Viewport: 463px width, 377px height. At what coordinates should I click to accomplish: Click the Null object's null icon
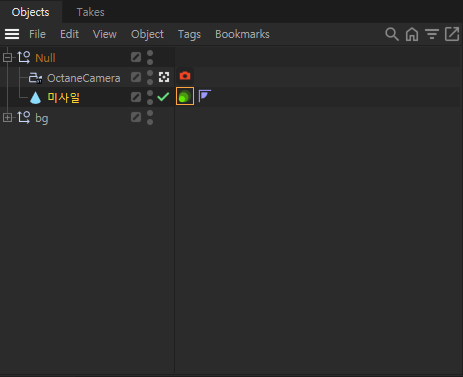(x=24, y=57)
